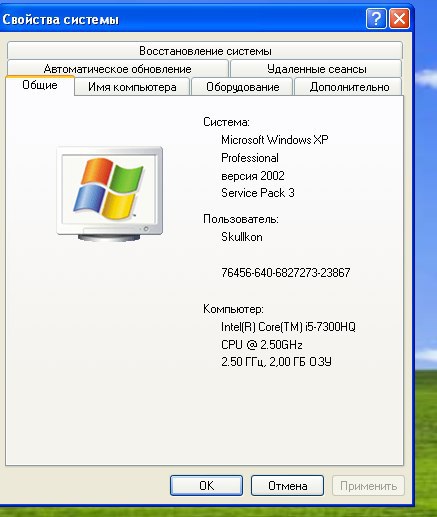Click the product ID 76456-640-6827273-23867
This screenshot has width=437, height=517.
(x=286, y=273)
